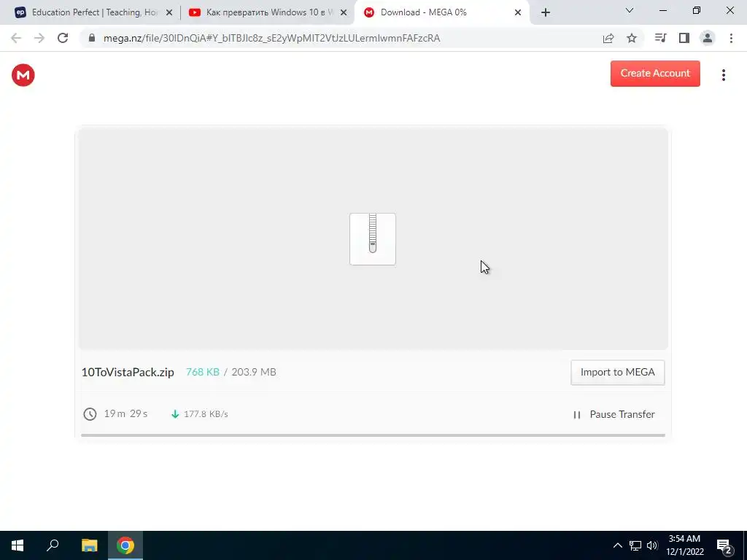Open the notification center icon

coord(724,546)
